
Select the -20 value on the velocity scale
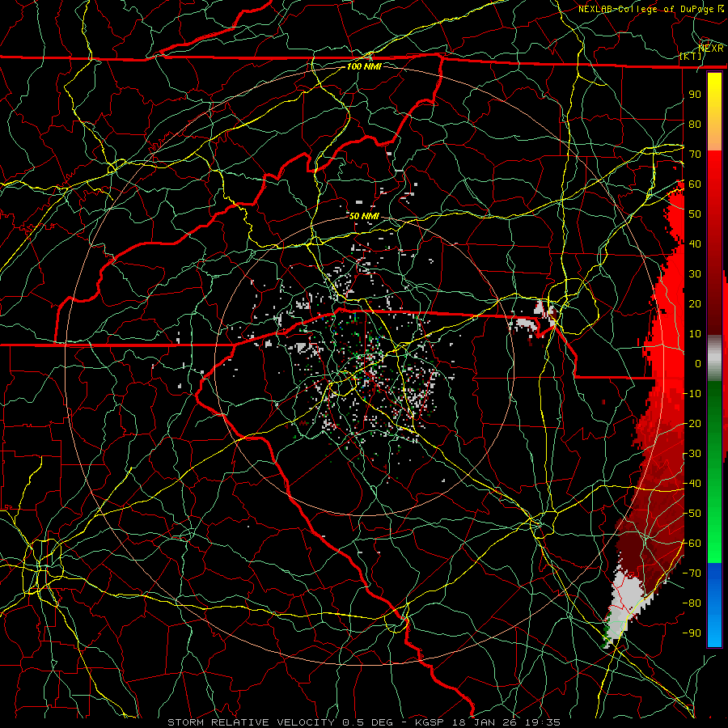[692, 423]
